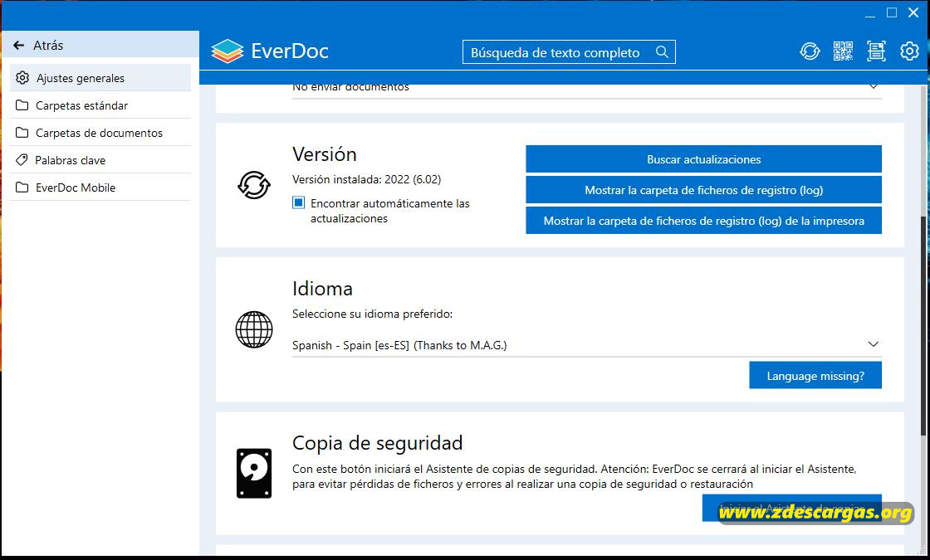Click Buscar actualizaciones button
The image size is (930, 560).
(x=703, y=158)
